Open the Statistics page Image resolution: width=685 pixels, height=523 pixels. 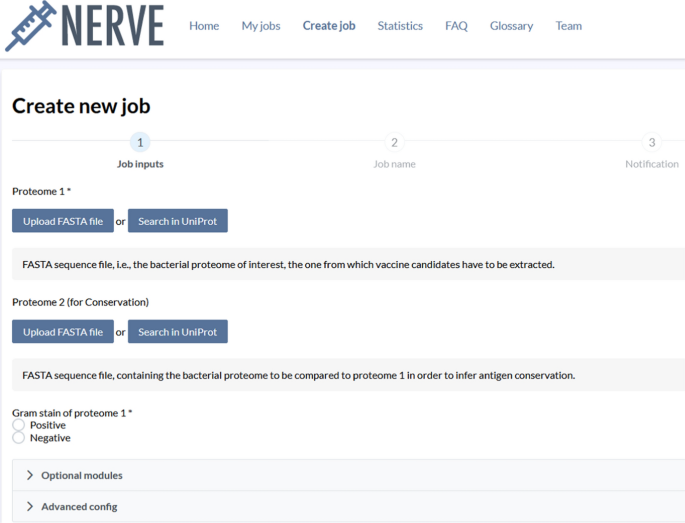(400, 26)
